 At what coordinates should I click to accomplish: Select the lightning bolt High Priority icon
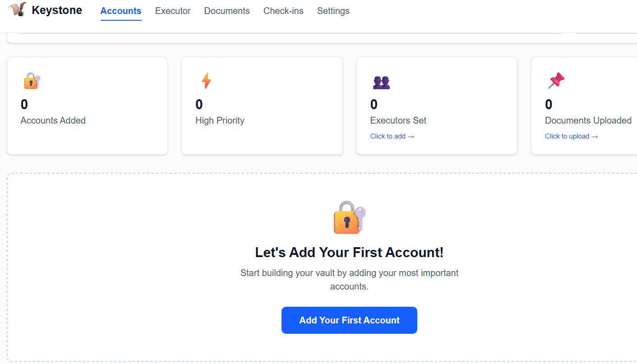pyautogui.click(x=206, y=80)
